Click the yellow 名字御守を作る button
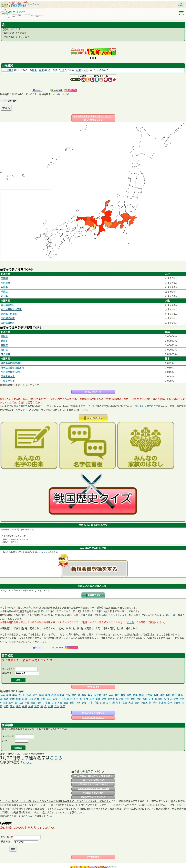The height and width of the screenshot is (868, 186). [x=93, y=418]
